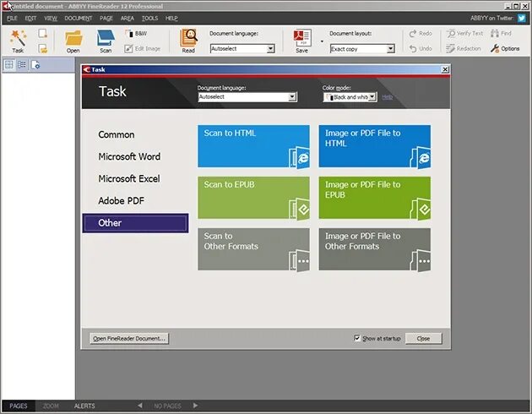Open the FILE menu
Viewport: 532px width, 414px height.
(12, 19)
